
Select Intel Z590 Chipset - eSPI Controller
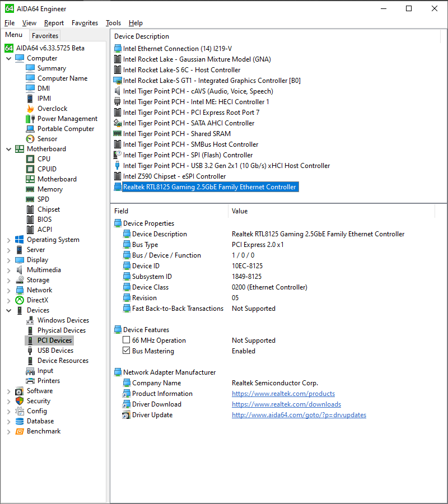tap(175, 176)
